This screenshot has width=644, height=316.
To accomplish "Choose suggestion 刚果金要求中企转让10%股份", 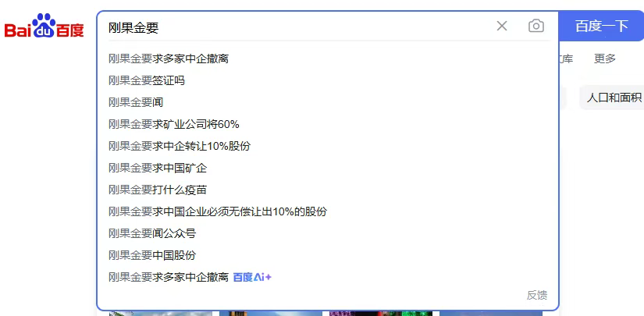I will pyautogui.click(x=180, y=146).
